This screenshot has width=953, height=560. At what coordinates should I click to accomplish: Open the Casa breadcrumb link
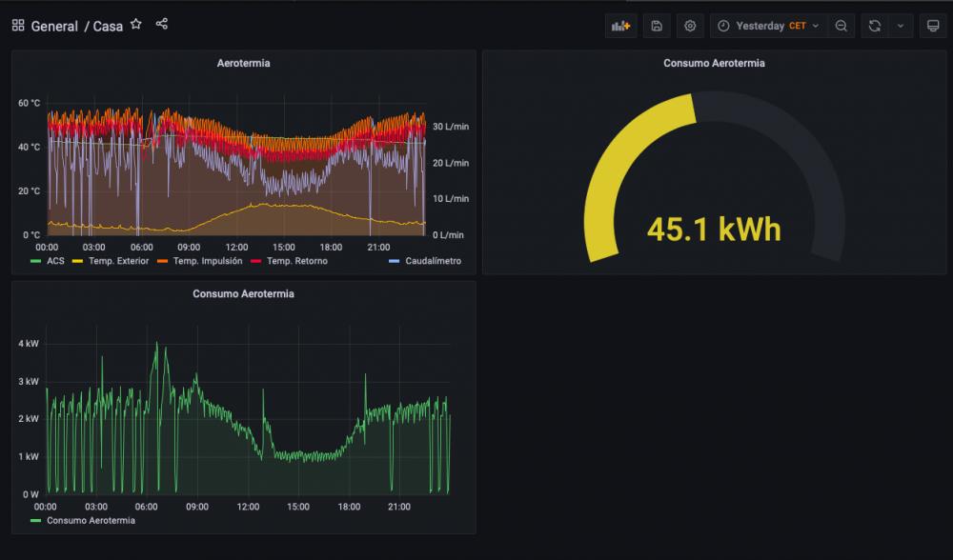[x=108, y=26]
